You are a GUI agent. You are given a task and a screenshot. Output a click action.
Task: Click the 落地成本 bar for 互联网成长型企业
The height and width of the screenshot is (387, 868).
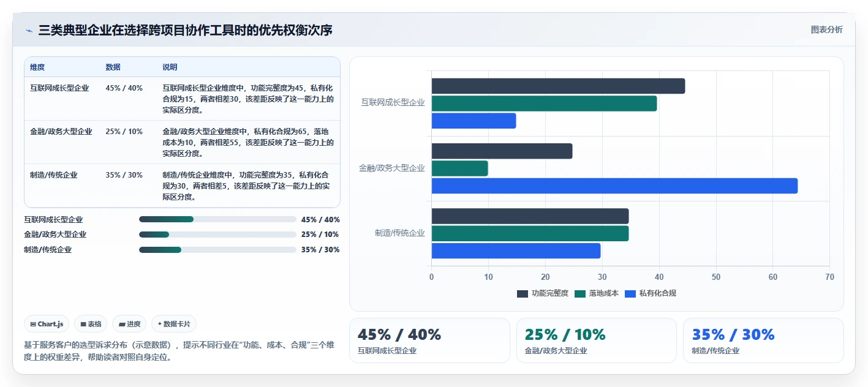pyautogui.click(x=544, y=103)
